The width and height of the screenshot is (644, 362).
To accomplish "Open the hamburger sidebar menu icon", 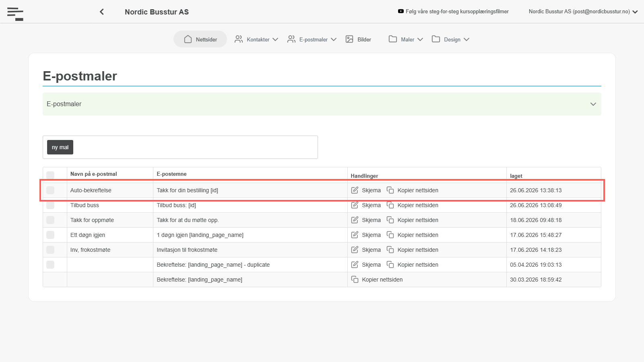I will (15, 14).
